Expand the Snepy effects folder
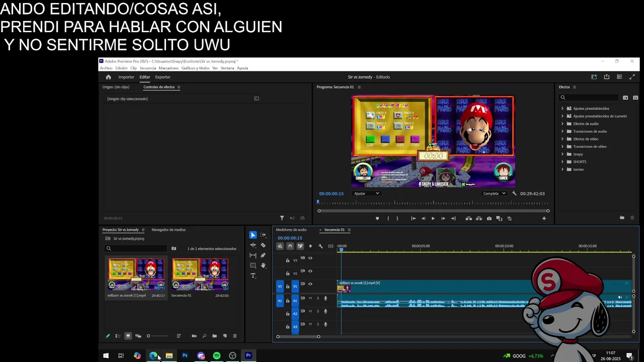The width and height of the screenshot is (644, 362). pos(562,154)
